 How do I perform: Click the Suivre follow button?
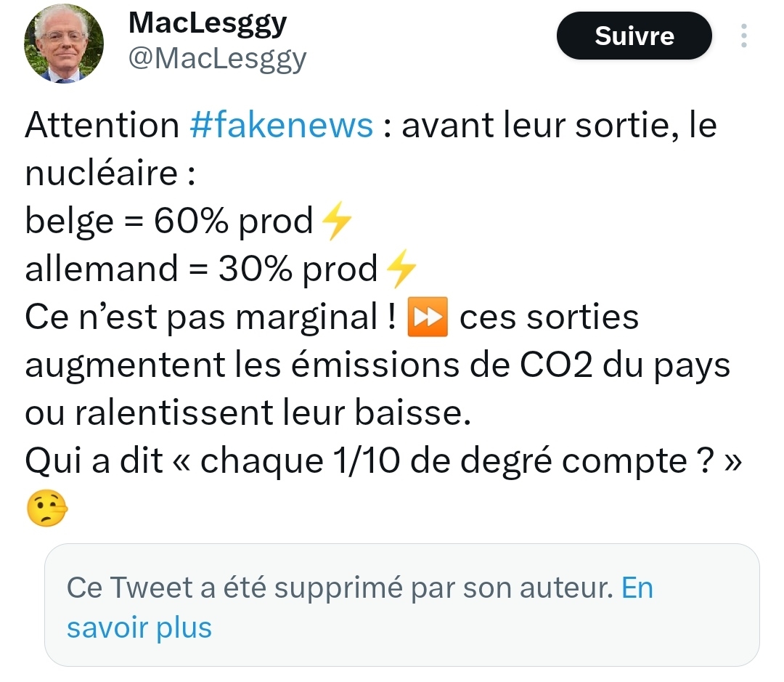click(634, 36)
